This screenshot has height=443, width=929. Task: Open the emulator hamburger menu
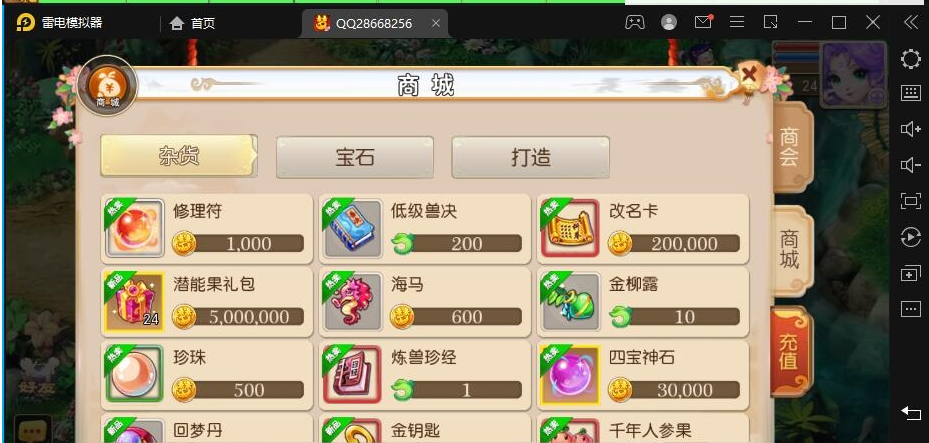(737, 23)
